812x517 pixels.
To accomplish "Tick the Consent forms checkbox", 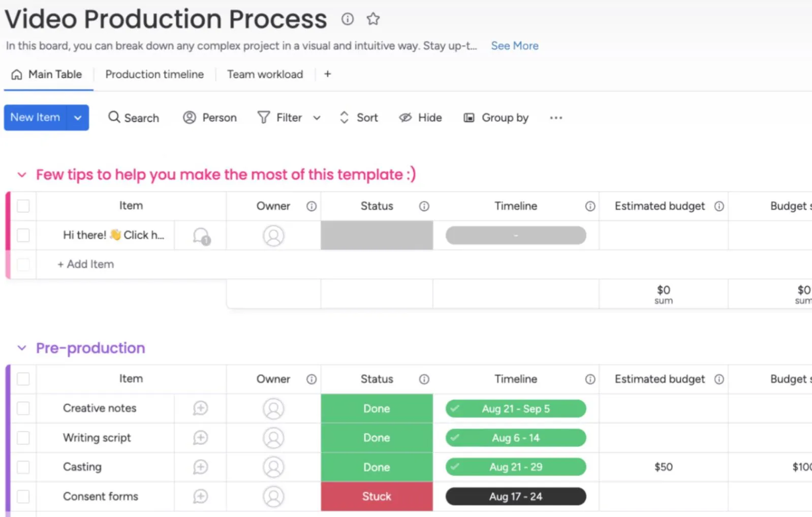I will tap(23, 497).
